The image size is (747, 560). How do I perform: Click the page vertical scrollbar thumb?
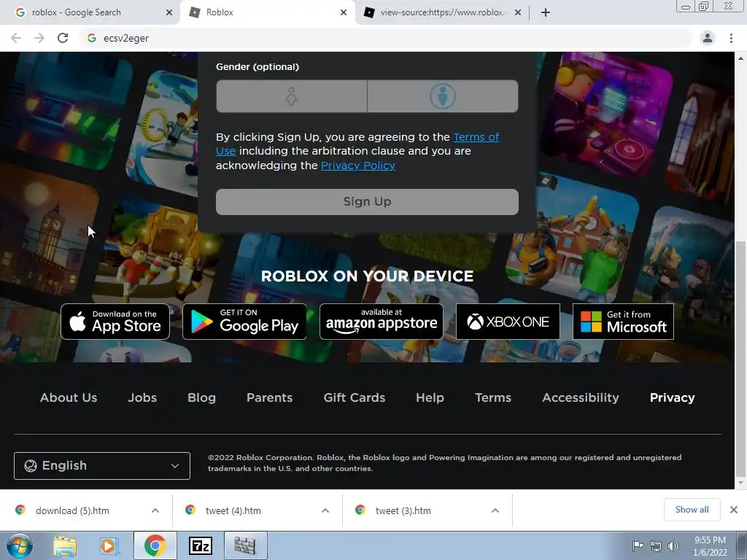(x=740, y=359)
